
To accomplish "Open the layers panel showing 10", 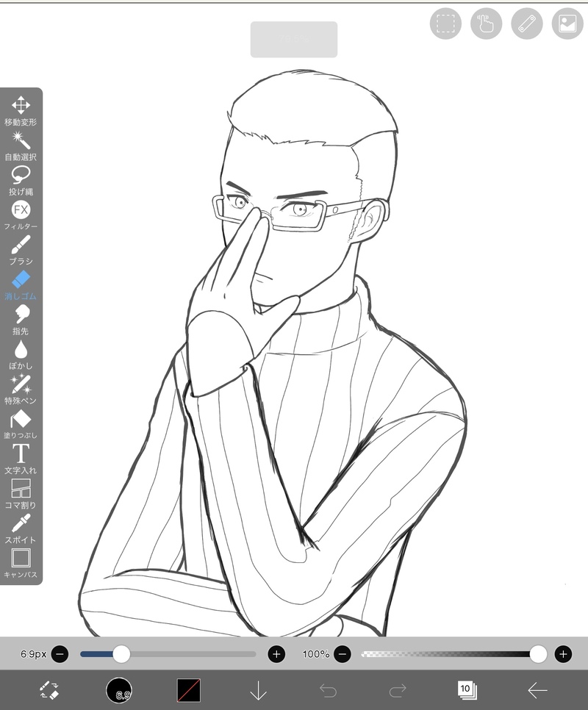I will 467,690.
